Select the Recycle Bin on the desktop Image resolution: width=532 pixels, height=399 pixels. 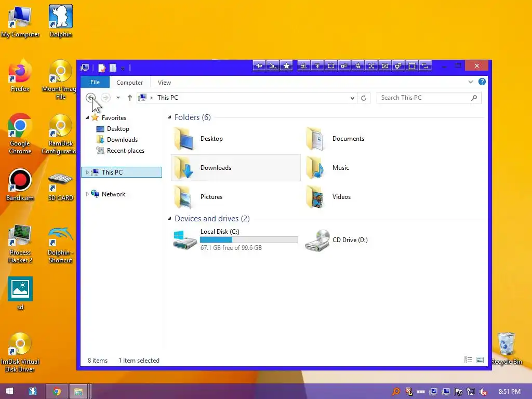tap(507, 348)
